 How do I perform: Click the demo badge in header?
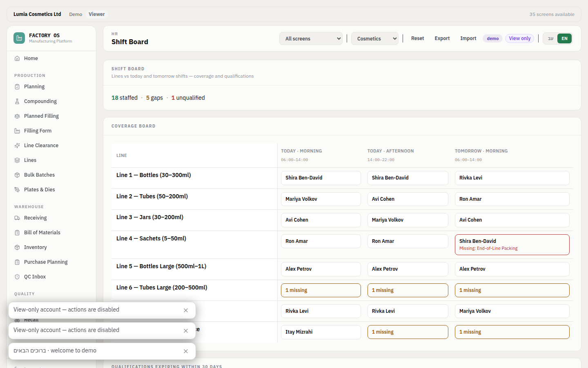493,38
